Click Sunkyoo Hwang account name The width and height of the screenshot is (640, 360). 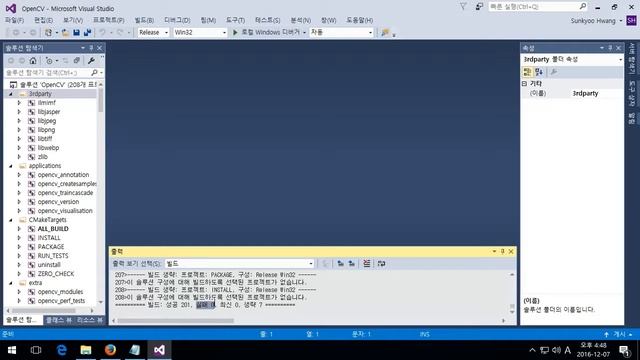point(593,20)
